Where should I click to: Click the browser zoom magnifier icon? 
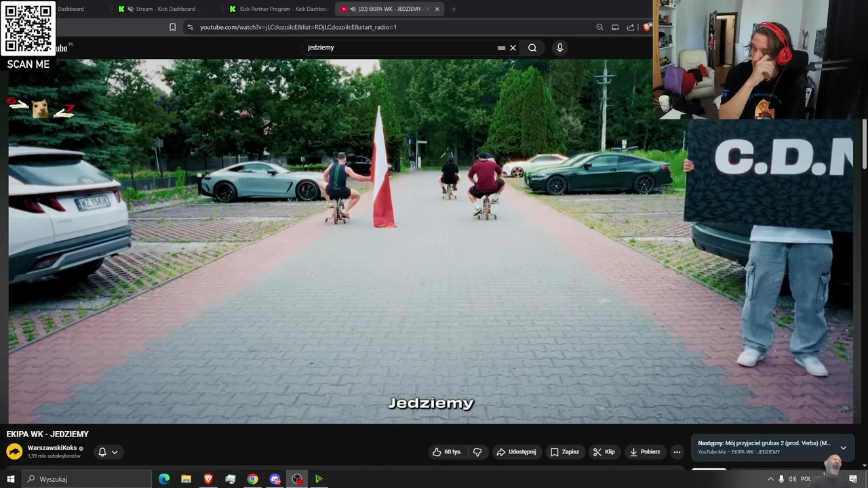point(599,27)
